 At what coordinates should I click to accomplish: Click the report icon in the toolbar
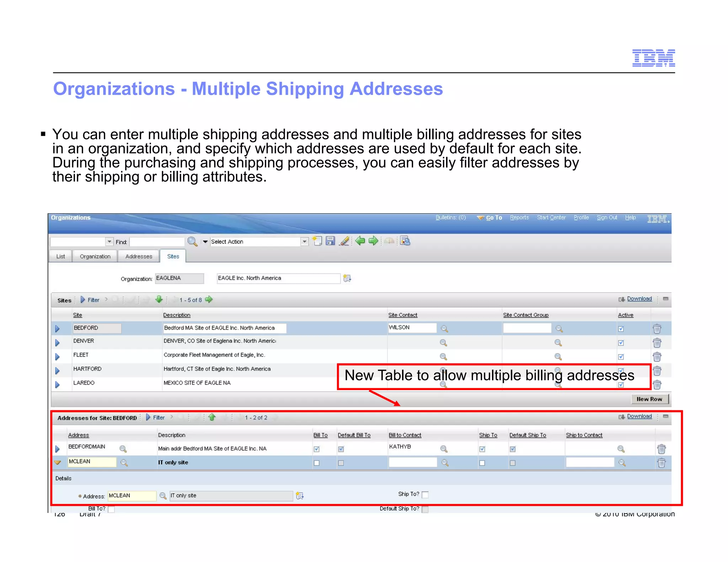(x=405, y=241)
